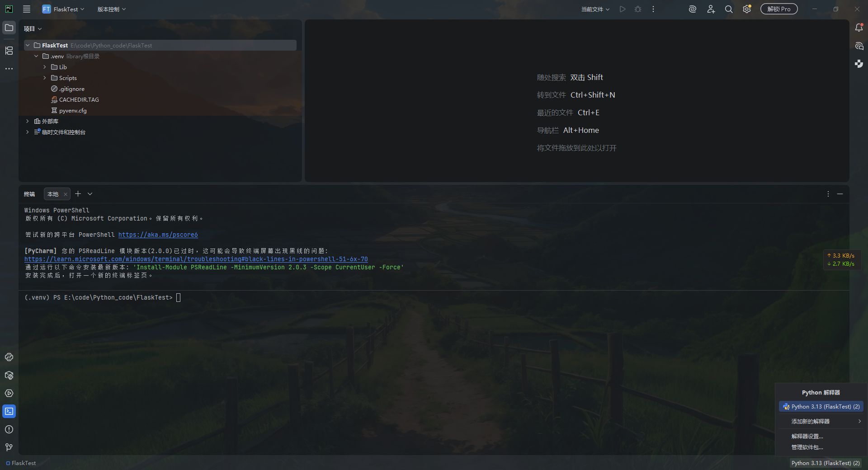Open the JetBrains AI swirl icon in the title bar
This screenshot has height=470, width=868.
[x=693, y=9]
